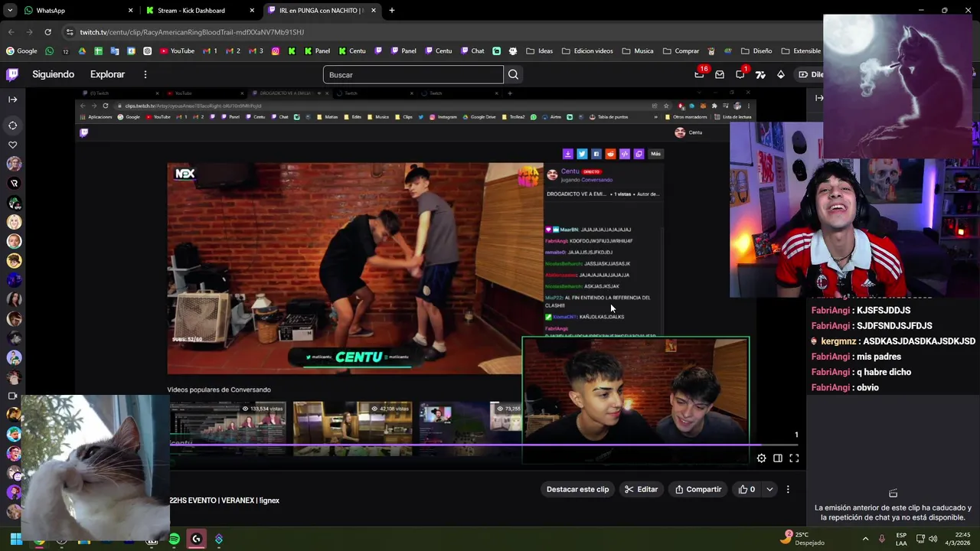Image resolution: width=980 pixels, height=551 pixels.
Task: Toggle theatre mode on the player
Action: click(x=777, y=458)
